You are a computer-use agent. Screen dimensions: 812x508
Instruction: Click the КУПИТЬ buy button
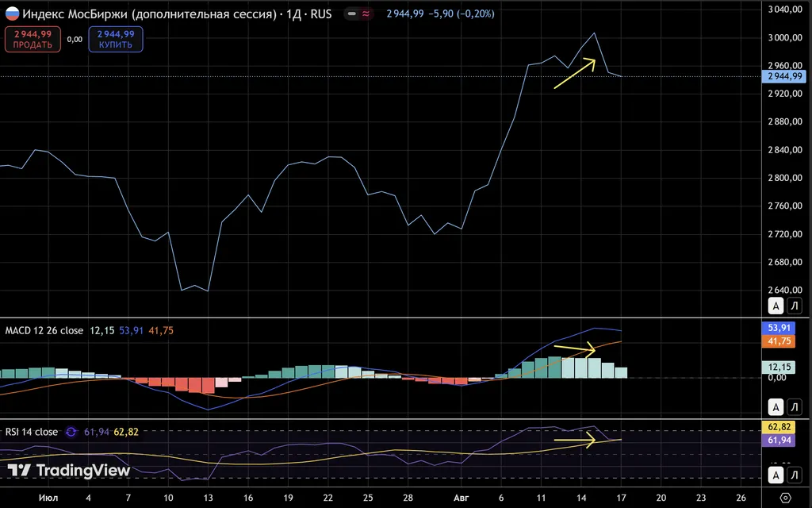click(116, 40)
